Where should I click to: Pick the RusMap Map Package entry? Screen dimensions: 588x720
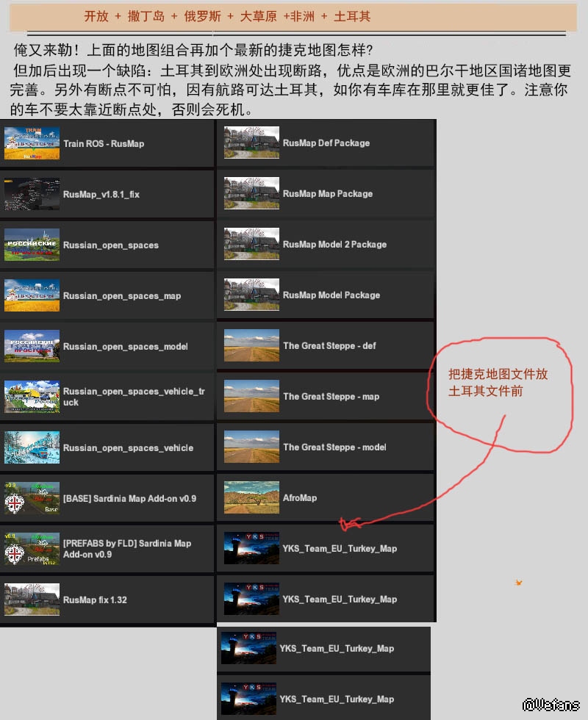(x=327, y=194)
